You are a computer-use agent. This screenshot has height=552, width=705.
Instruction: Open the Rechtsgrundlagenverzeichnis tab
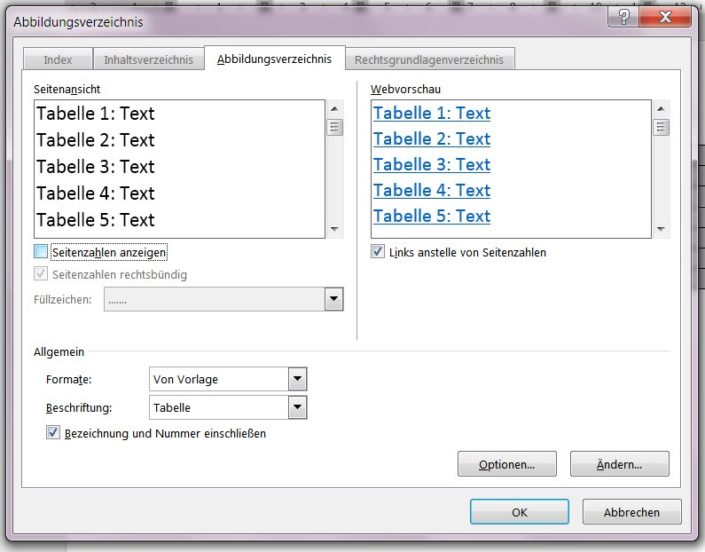point(429,59)
